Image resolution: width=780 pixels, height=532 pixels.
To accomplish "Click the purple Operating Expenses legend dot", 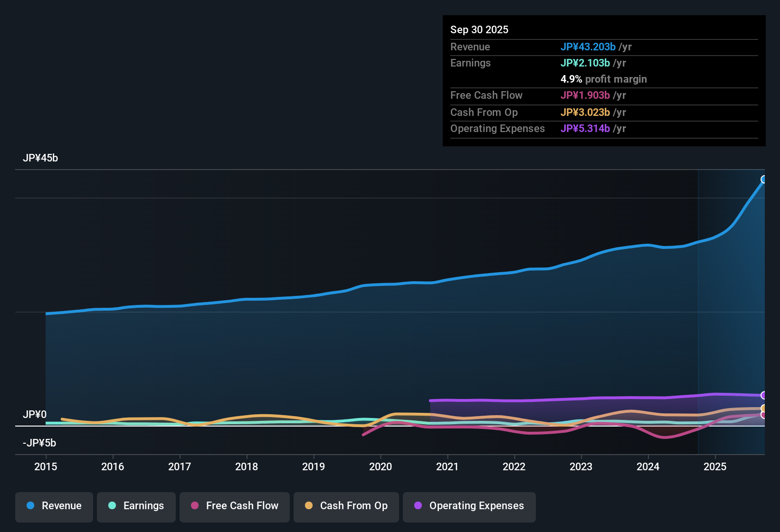I will (x=417, y=506).
